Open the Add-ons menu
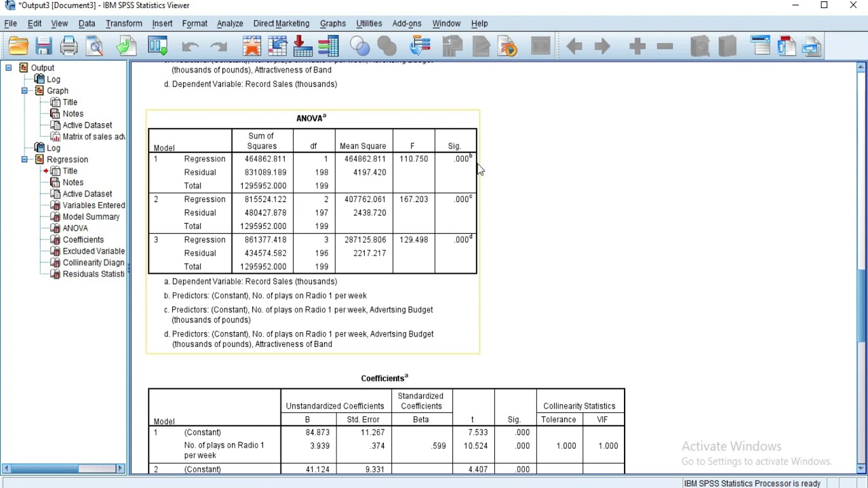This screenshot has height=488, width=868. (x=407, y=23)
